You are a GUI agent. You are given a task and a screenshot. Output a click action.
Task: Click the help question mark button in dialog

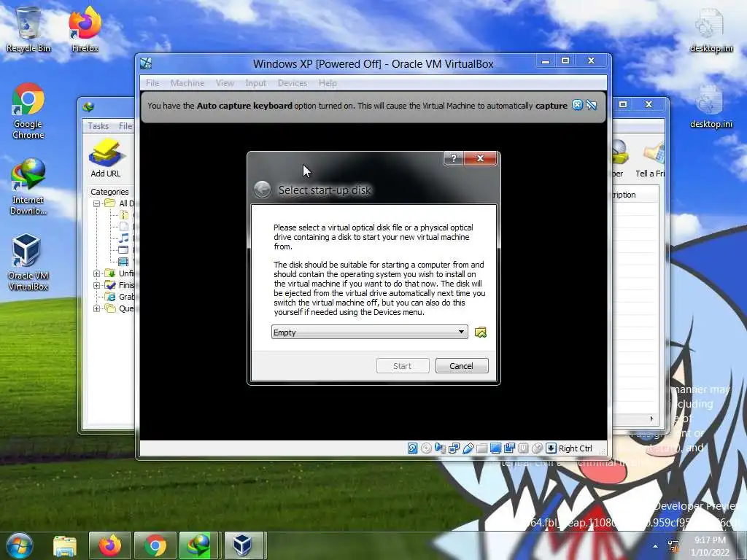454,158
